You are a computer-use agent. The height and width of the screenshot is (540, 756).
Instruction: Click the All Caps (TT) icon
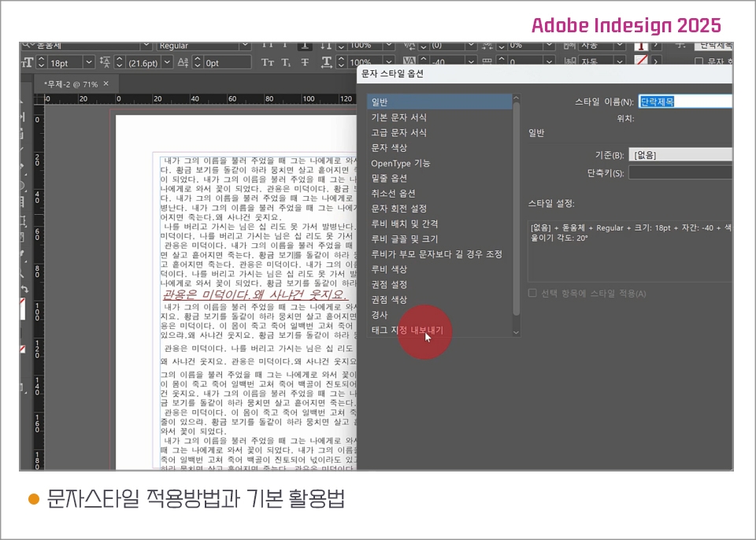tap(268, 46)
